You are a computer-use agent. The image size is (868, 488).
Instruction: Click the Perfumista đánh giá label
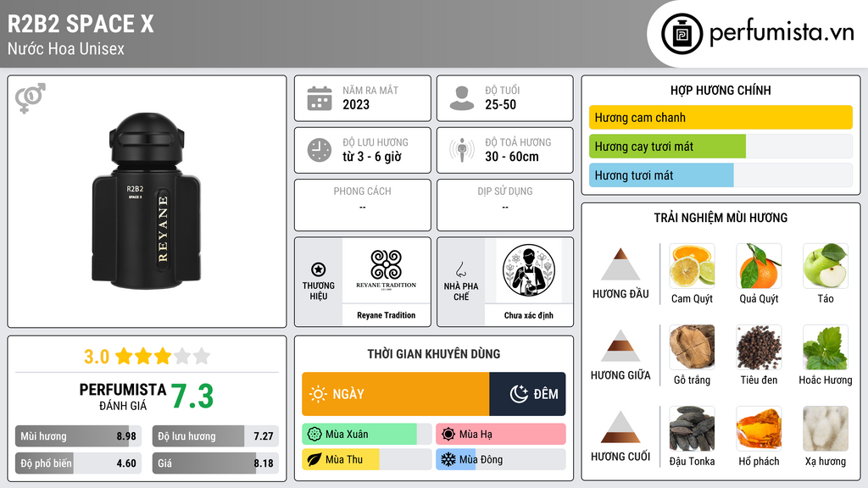pyautogui.click(x=122, y=396)
